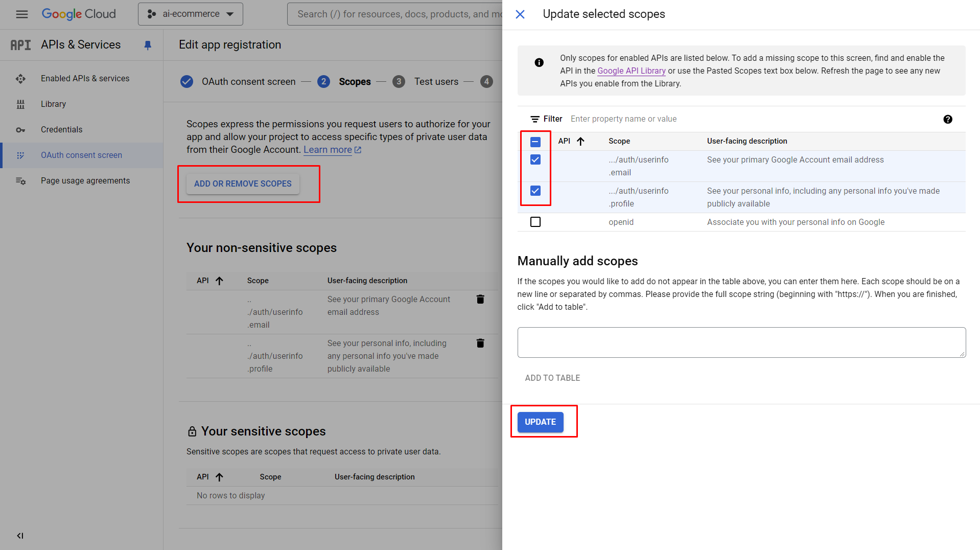Click the Credentials key icon
The width and height of the screenshot is (980, 550).
tap(20, 130)
